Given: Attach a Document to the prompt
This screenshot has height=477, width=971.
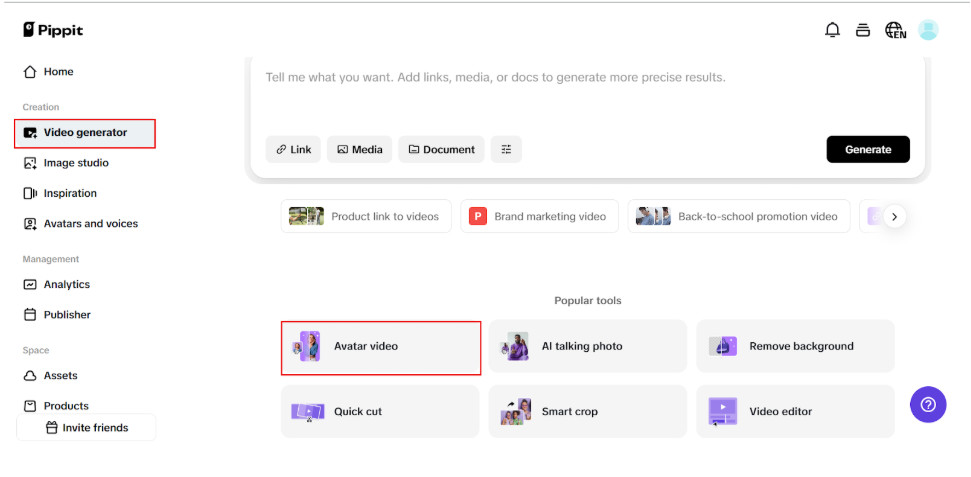Looking at the screenshot, I should click(441, 149).
